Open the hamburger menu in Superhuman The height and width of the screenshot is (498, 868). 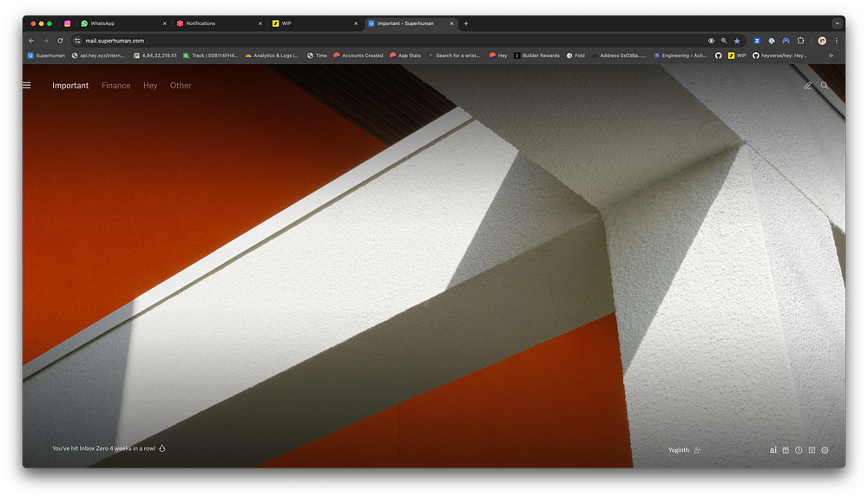coord(27,85)
